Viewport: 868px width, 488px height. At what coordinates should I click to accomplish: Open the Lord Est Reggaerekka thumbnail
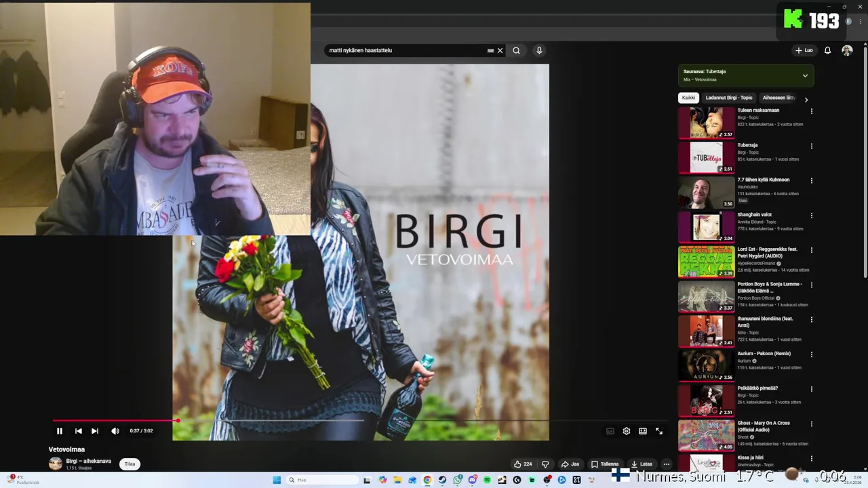point(706,262)
